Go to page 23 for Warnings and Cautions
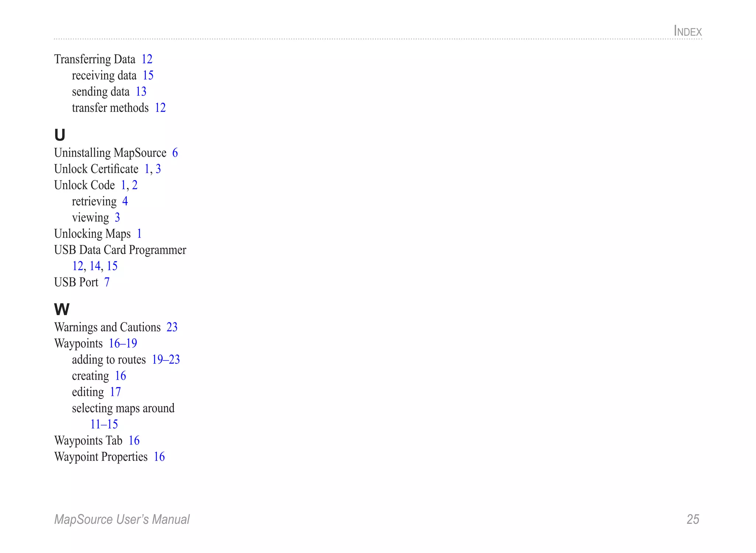This screenshot has width=756, height=553. [x=172, y=327]
